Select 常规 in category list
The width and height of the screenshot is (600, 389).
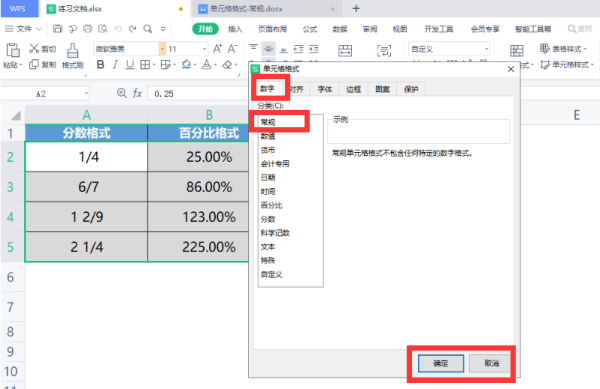click(267, 122)
